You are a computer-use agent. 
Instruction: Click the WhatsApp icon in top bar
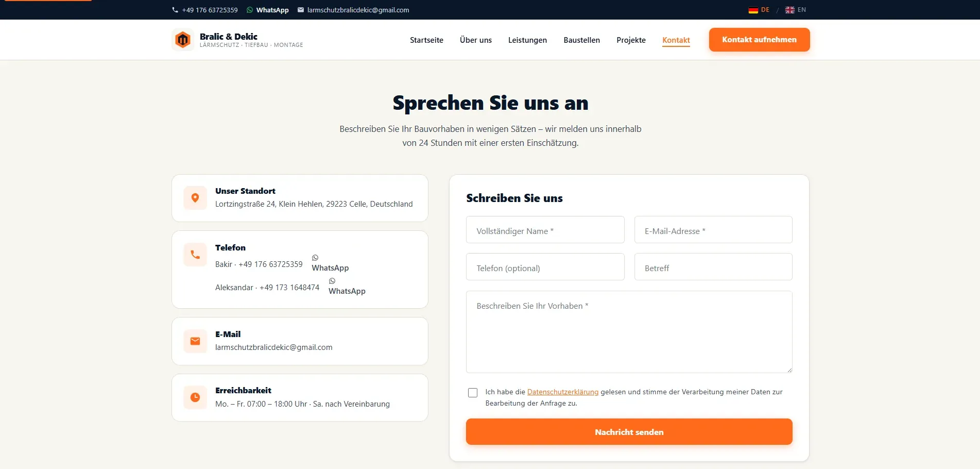pyautogui.click(x=250, y=10)
